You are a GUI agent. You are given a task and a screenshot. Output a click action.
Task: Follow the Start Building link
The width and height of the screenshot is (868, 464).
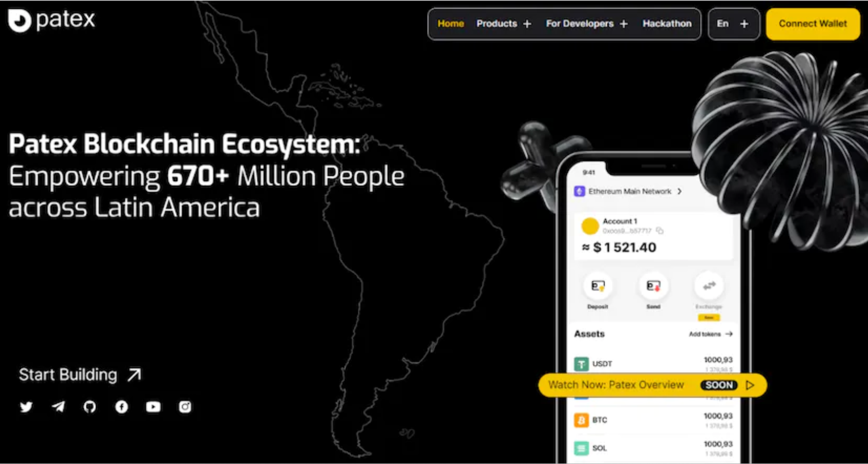(80, 375)
